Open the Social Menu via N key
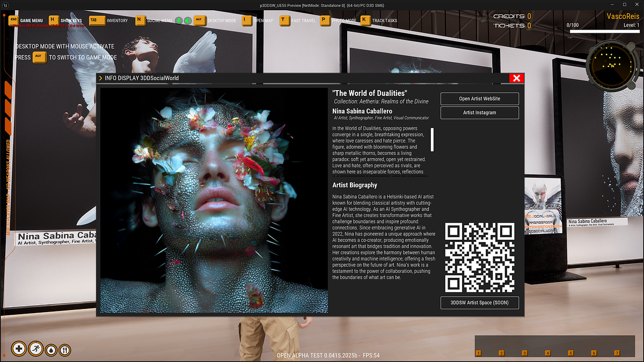 [140, 20]
